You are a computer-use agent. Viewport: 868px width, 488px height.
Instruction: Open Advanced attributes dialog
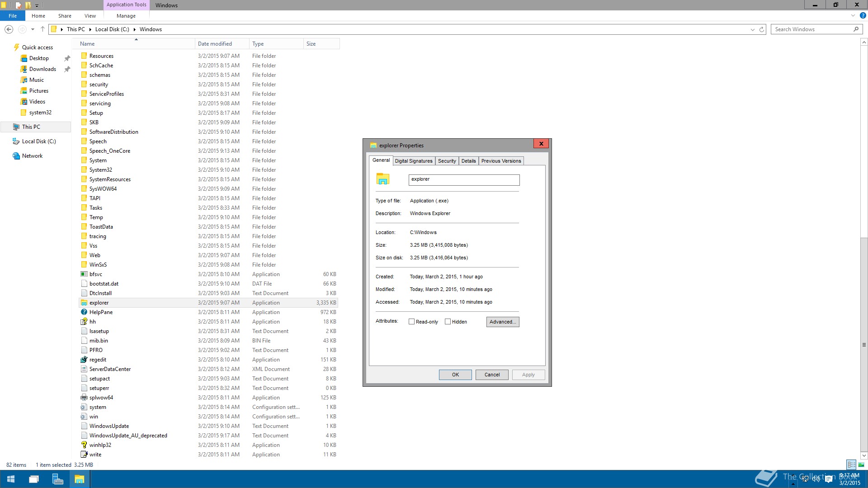tap(503, 322)
